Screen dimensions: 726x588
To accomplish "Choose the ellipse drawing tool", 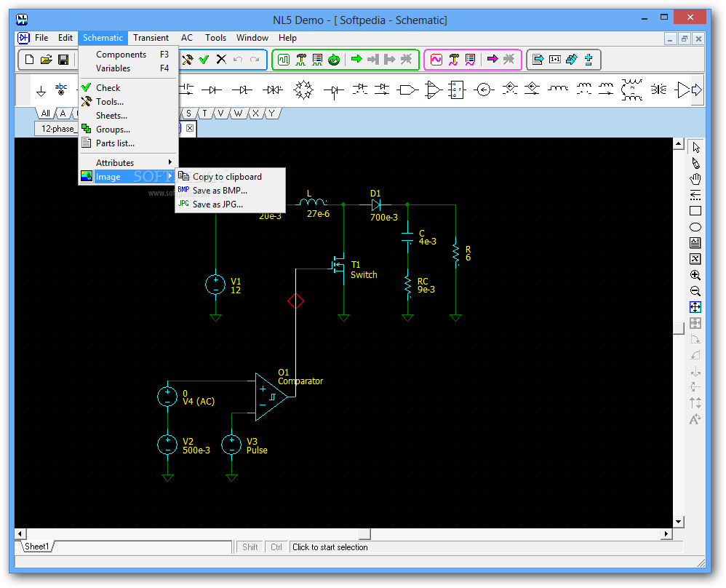I will (x=695, y=227).
